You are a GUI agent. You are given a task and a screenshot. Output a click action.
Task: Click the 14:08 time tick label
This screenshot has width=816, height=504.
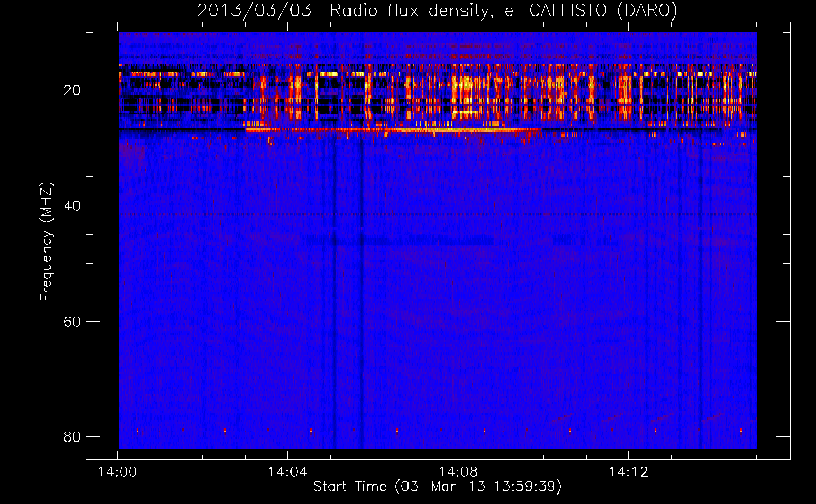click(x=458, y=472)
